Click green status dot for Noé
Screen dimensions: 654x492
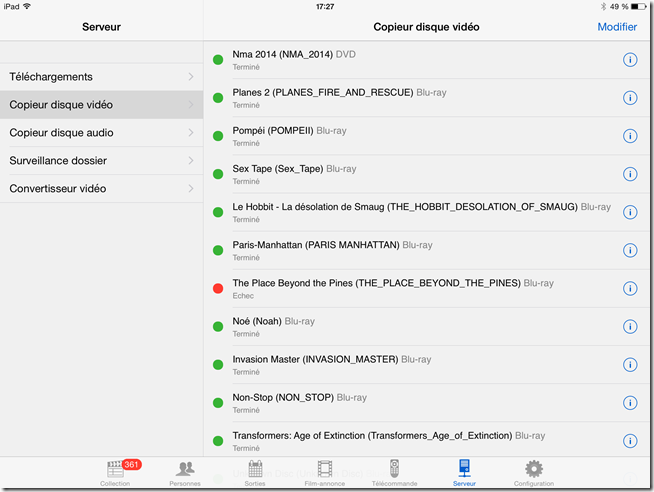218,326
